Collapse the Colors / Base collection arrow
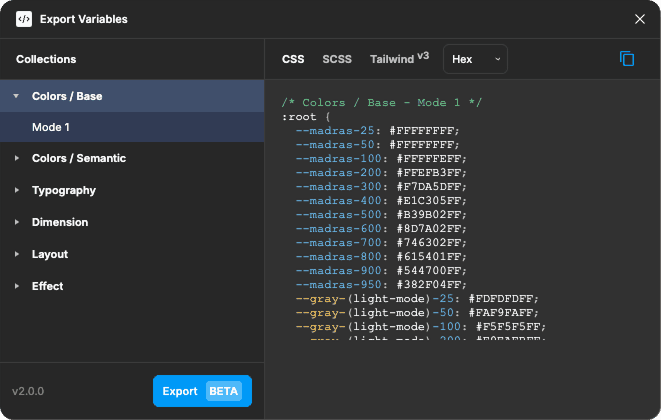The image size is (661, 420). (16, 96)
